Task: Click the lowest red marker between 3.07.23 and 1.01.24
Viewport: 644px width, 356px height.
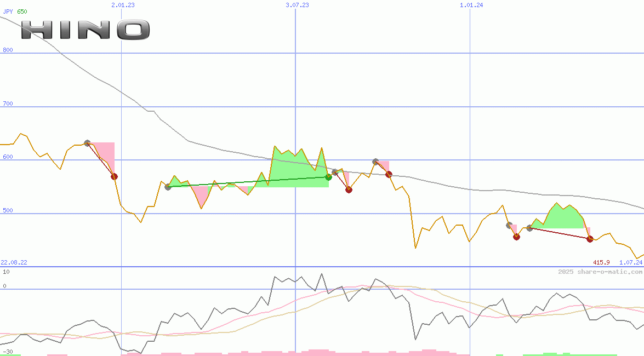Action: click(x=349, y=190)
